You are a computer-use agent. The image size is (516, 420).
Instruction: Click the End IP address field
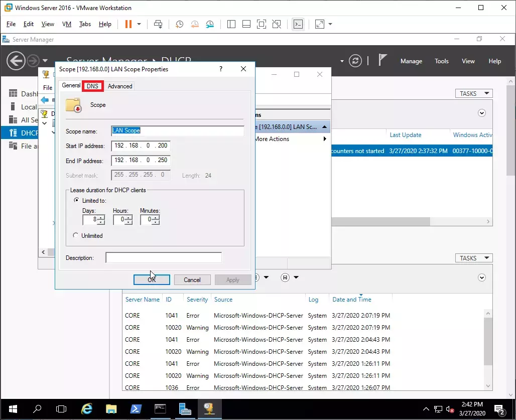coord(141,160)
